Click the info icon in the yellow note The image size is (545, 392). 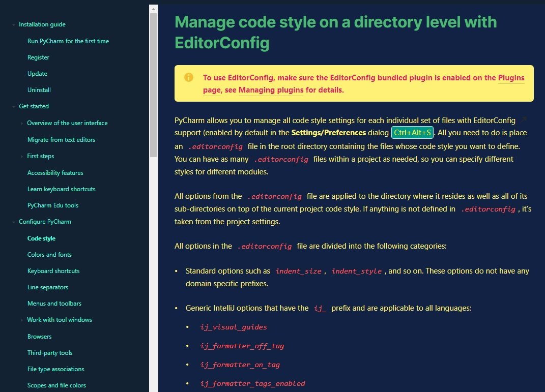point(188,78)
